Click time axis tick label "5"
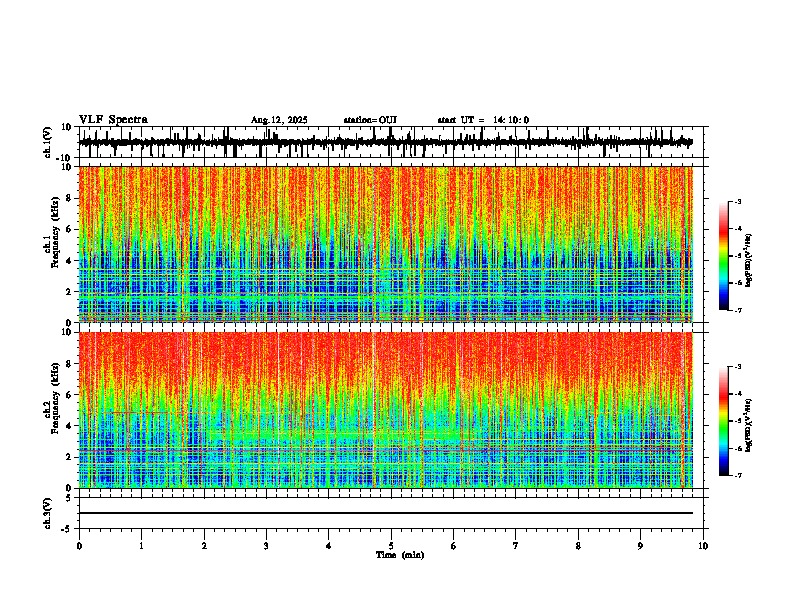 (x=391, y=546)
